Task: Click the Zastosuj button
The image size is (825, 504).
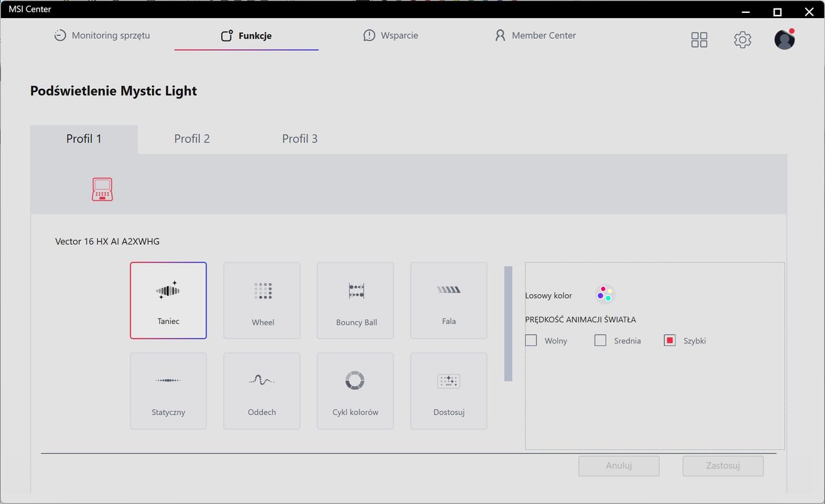Action: 723,466
